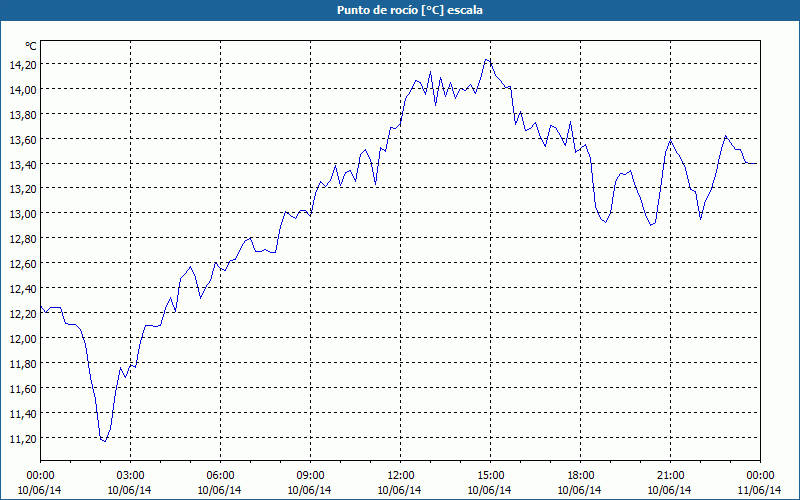Click the 11/06/14 date label
800x500 pixels.
point(760,490)
